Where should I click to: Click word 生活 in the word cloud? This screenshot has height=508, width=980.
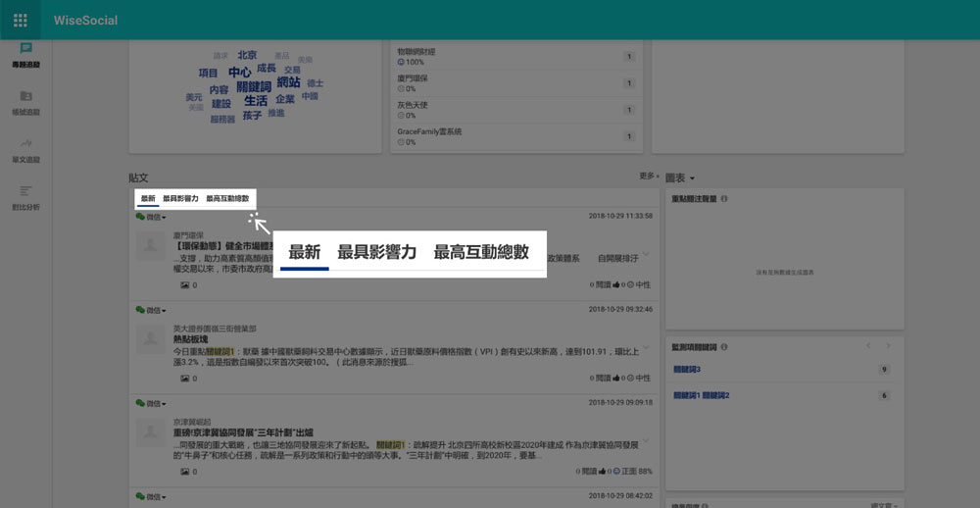pyautogui.click(x=256, y=101)
